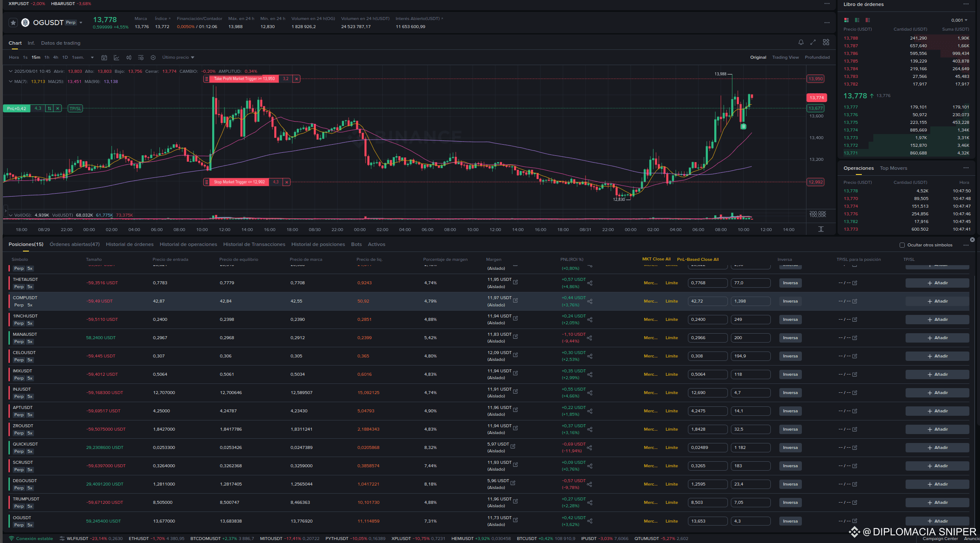Show only bids view in order book
Image resolution: width=980 pixels, height=543 pixels.
(x=857, y=20)
